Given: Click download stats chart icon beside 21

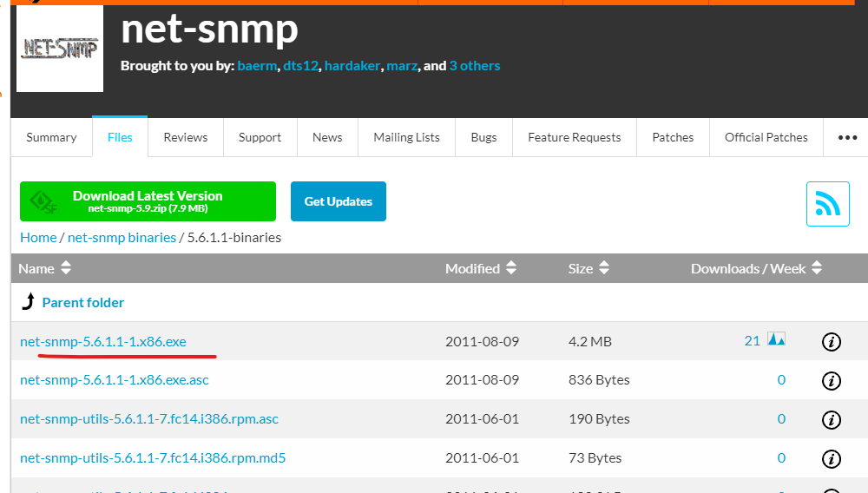Looking at the screenshot, I should [x=776, y=339].
